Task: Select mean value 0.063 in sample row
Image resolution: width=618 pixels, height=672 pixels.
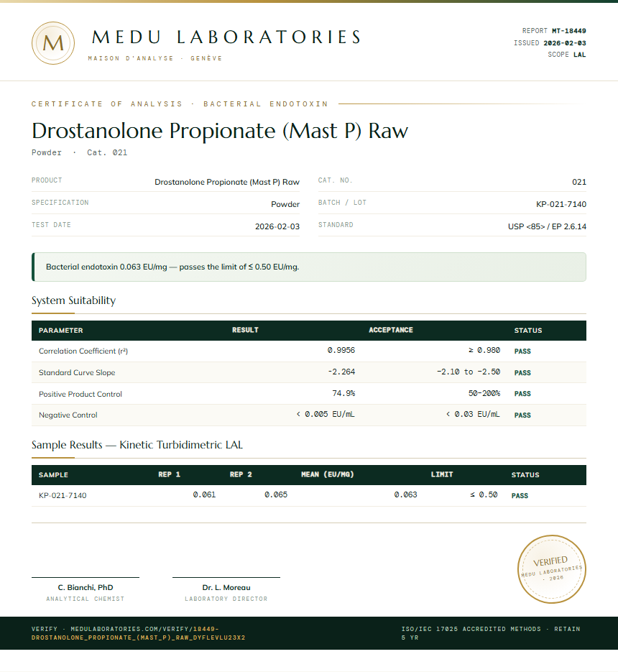Action: (406, 494)
